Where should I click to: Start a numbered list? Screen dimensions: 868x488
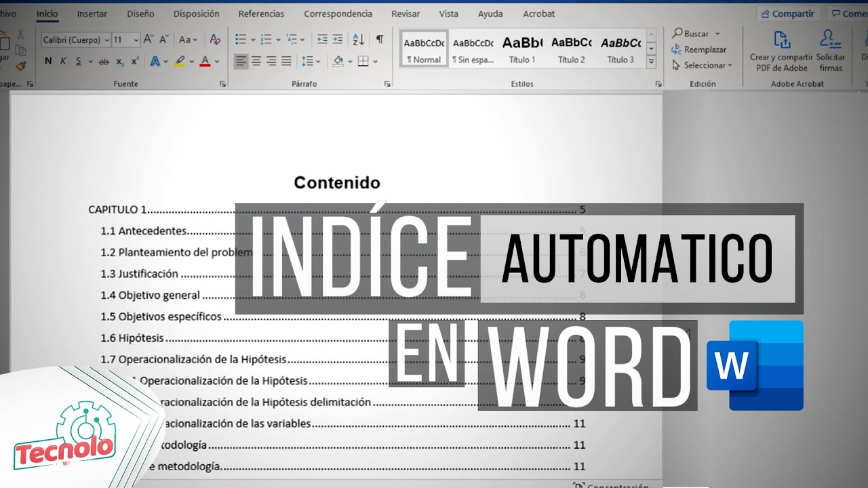[266, 40]
